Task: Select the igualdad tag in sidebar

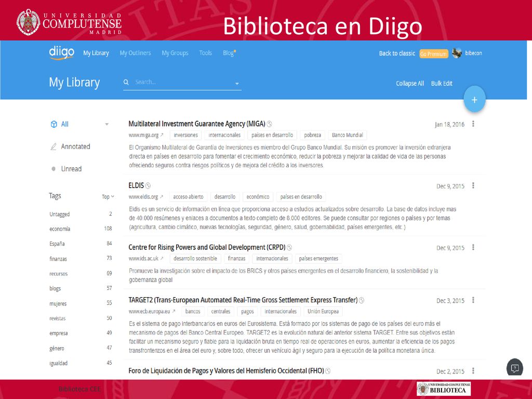Action: click(58, 363)
